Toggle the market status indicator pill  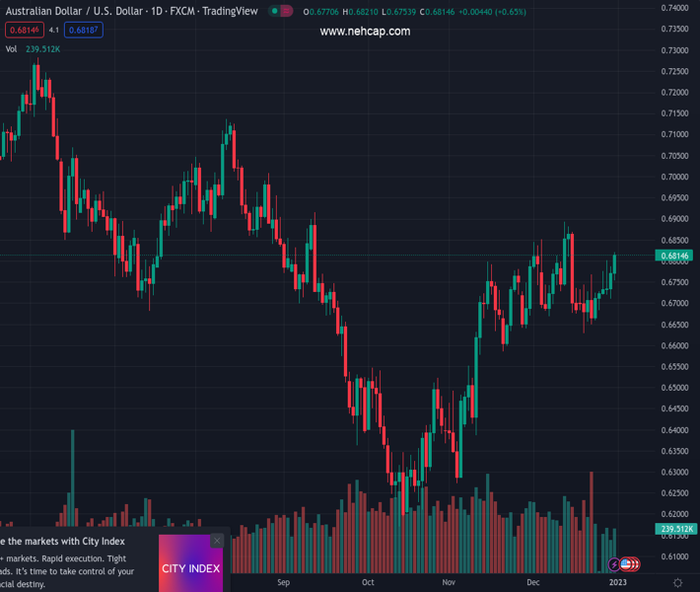[x=281, y=11]
